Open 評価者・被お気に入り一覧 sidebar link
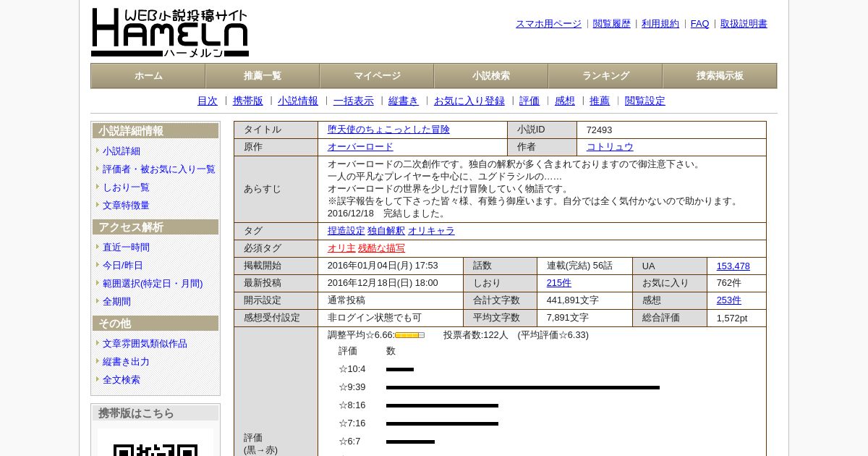Viewport: 868px width, 456px height. 159,169
